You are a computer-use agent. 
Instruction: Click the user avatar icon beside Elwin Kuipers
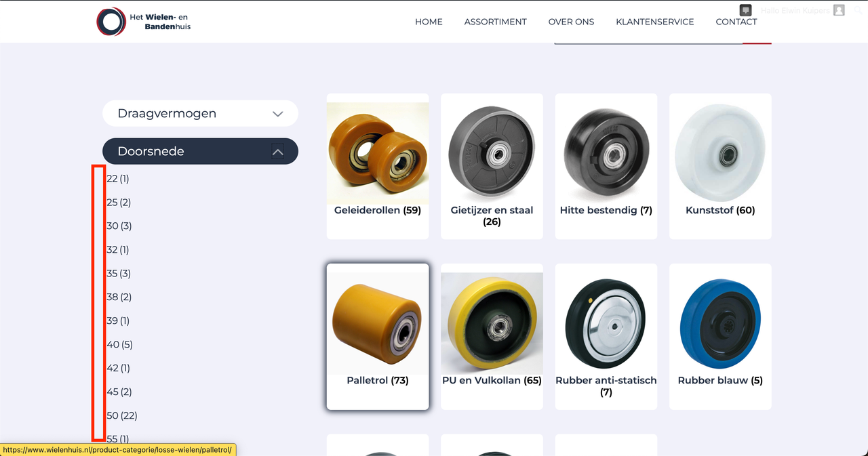click(x=839, y=10)
